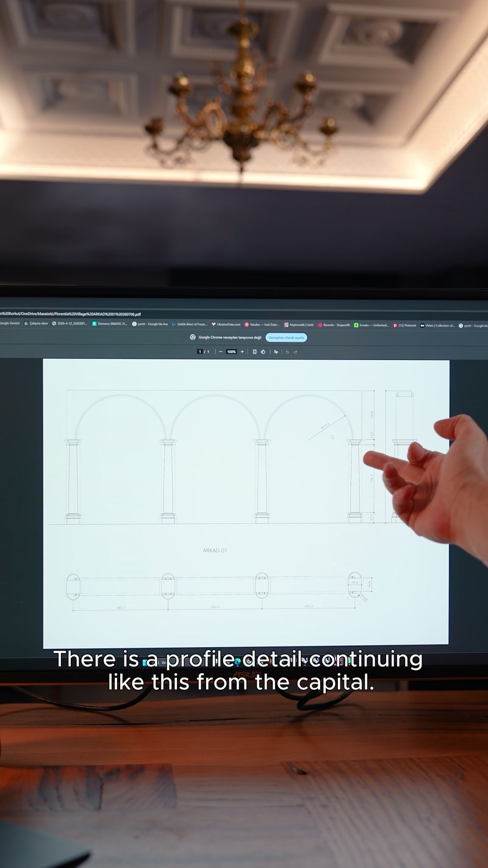
Task: Open the Envato — Unlimited bookmark
Action: coord(371,325)
